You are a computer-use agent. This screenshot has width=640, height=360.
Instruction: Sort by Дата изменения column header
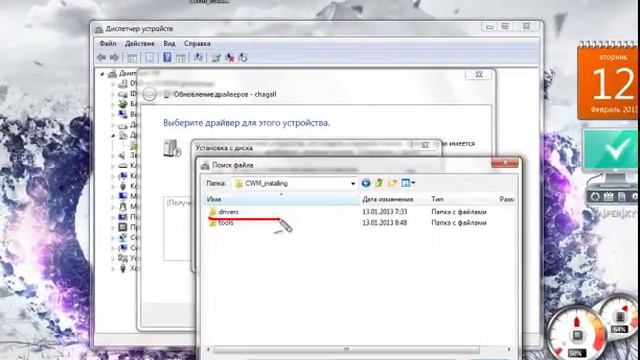pyautogui.click(x=394, y=199)
